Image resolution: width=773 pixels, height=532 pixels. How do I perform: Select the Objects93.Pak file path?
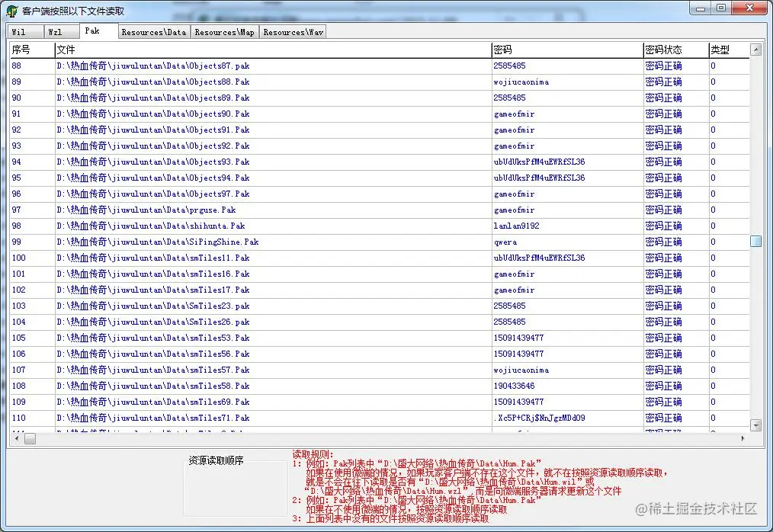152,162
